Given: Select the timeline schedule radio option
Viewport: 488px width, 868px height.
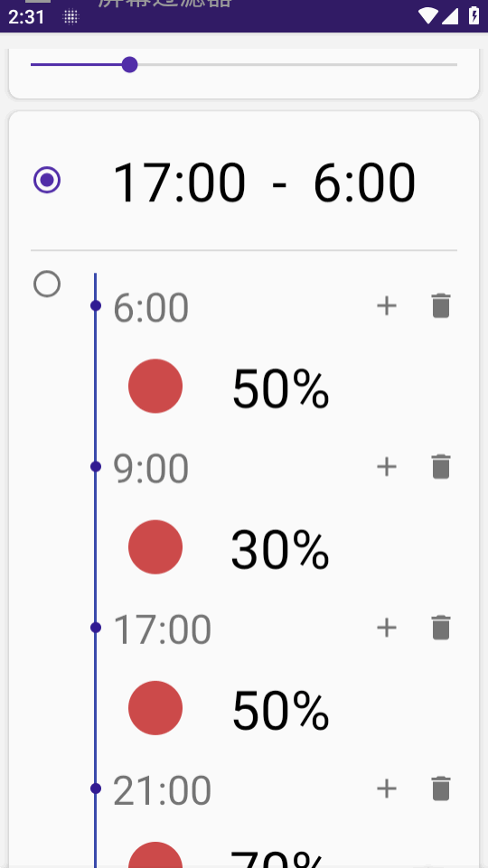Looking at the screenshot, I should (x=47, y=284).
